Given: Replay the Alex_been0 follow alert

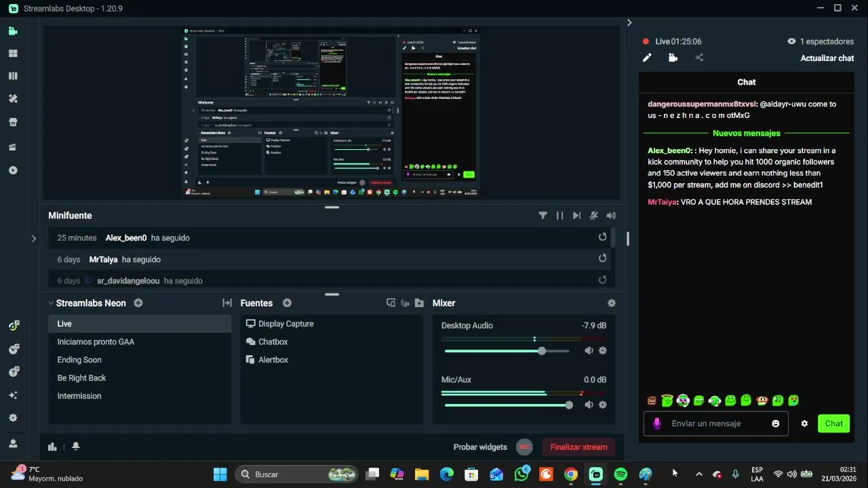Looking at the screenshot, I should (602, 237).
